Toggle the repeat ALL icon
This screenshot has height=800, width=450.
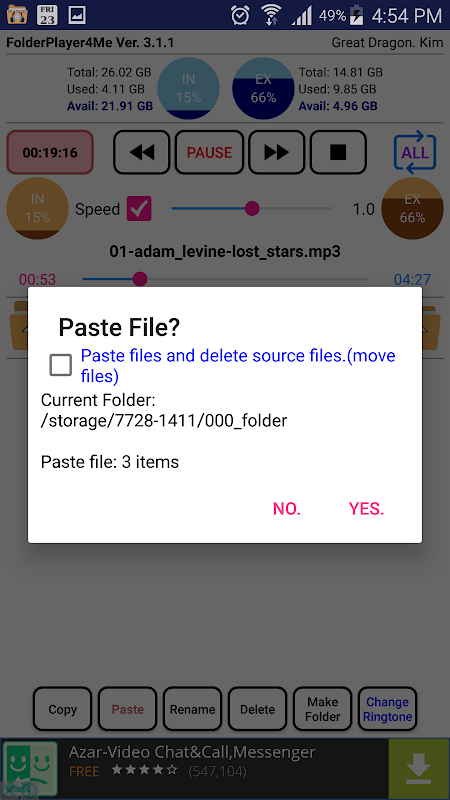tap(415, 152)
